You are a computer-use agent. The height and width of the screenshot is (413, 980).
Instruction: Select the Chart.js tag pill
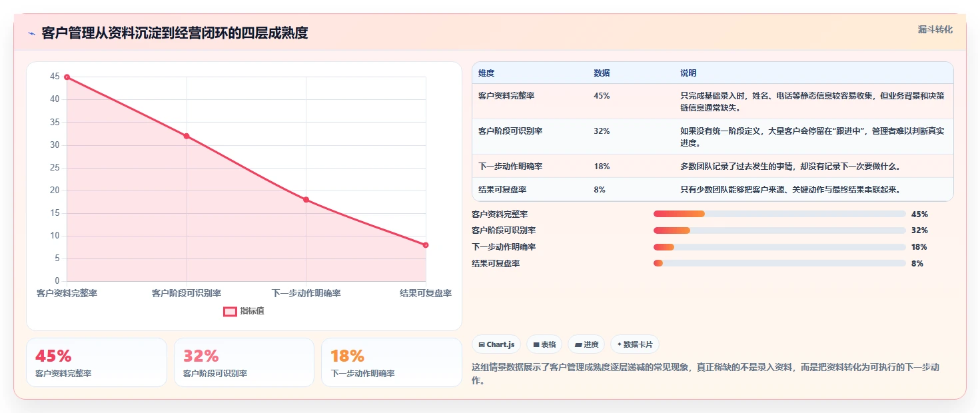coord(496,344)
